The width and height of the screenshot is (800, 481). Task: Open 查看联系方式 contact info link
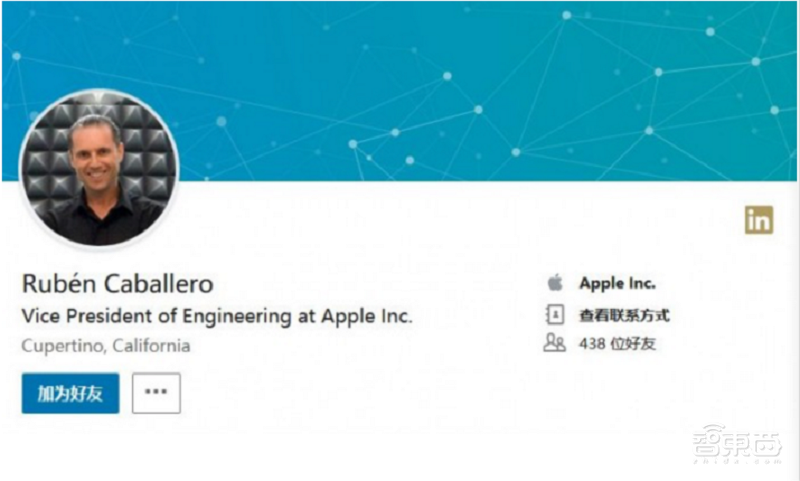624,315
